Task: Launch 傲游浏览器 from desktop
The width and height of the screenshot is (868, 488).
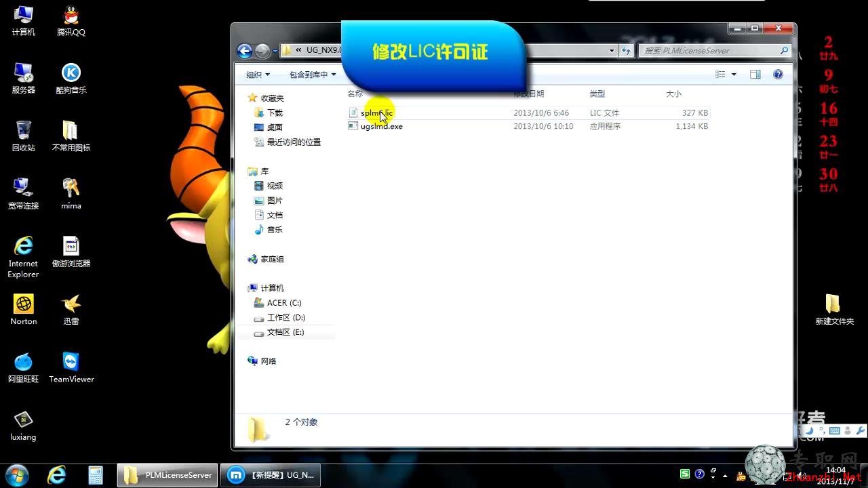Action: (71, 251)
